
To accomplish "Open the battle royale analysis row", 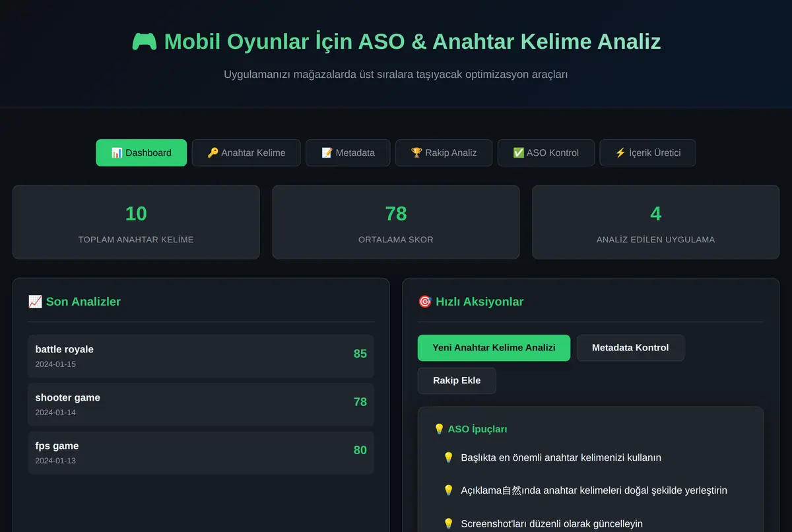I will (201, 356).
